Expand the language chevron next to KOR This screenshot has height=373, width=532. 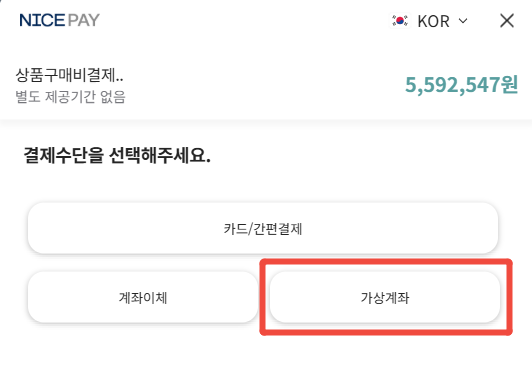pyautogui.click(x=463, y=21)
